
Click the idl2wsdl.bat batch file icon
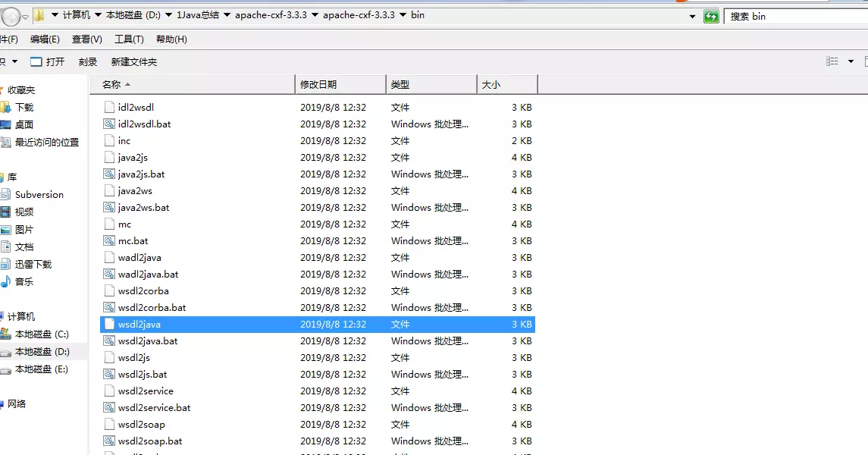[109, 124]
